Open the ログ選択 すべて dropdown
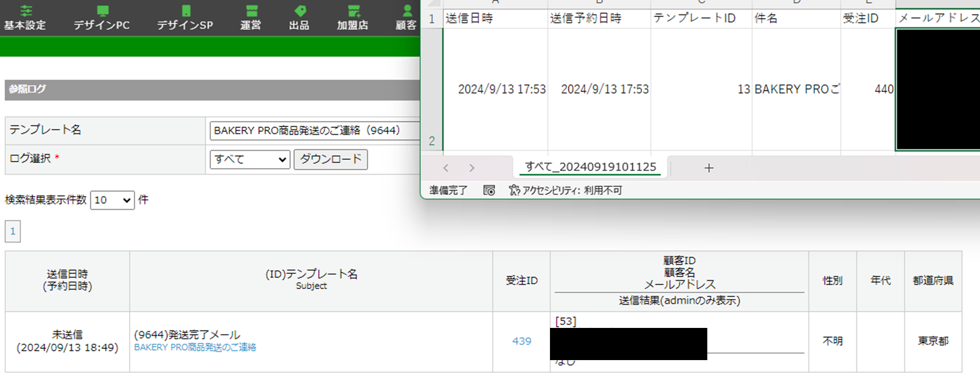Image resolution: width=980 pixels, height=379 pixels. click(x=250, y=159)
